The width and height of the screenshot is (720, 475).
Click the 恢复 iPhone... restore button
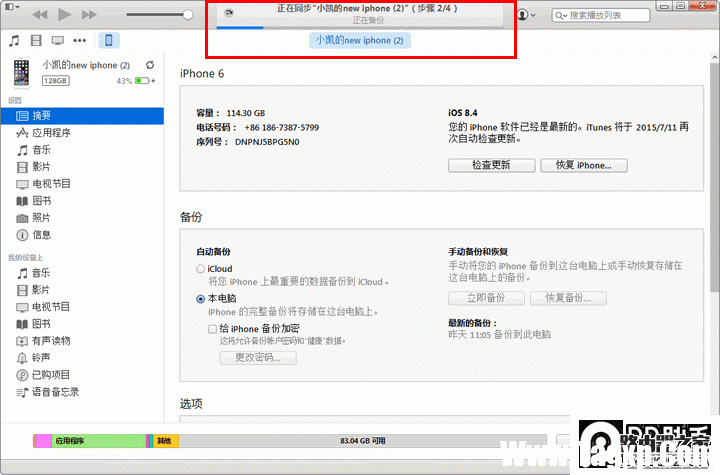pyautogui.click(x=584, y=165)
